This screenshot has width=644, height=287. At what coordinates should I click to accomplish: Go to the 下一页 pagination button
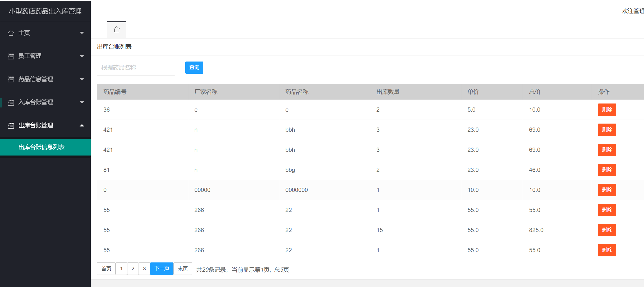(162, 269)
